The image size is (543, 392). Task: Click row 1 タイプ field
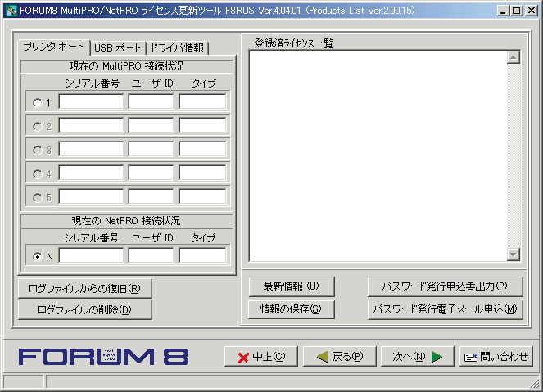tap(202, 101)
